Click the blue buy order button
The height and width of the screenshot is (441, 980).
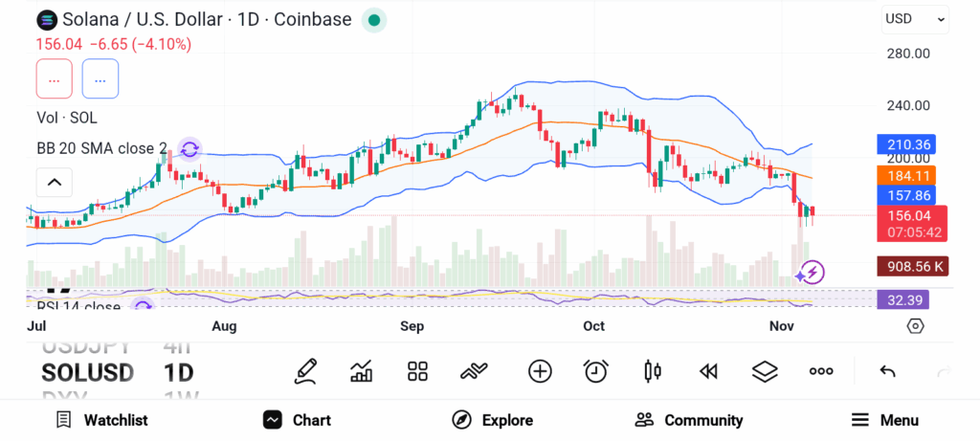pyautogui.click(x=100, y=78)
